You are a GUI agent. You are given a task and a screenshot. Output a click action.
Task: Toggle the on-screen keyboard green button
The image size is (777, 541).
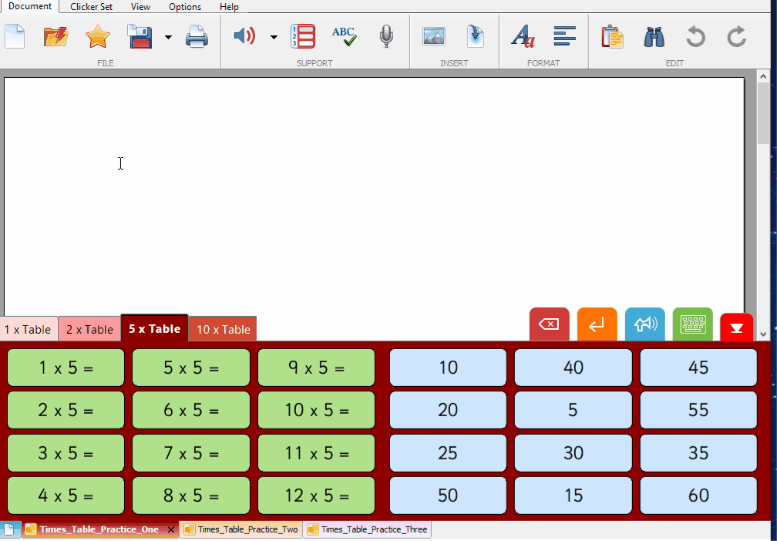coord(692,324)
